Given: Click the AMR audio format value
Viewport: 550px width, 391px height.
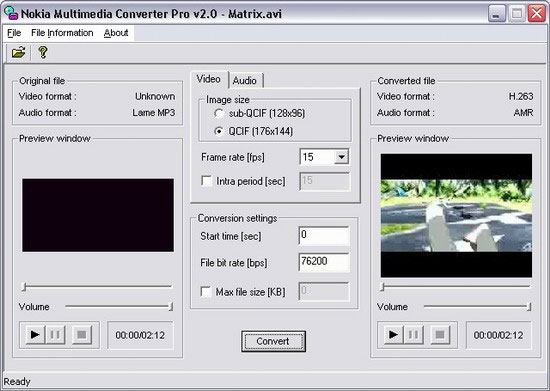Looking at the screenshot, I should click(523, 113).
